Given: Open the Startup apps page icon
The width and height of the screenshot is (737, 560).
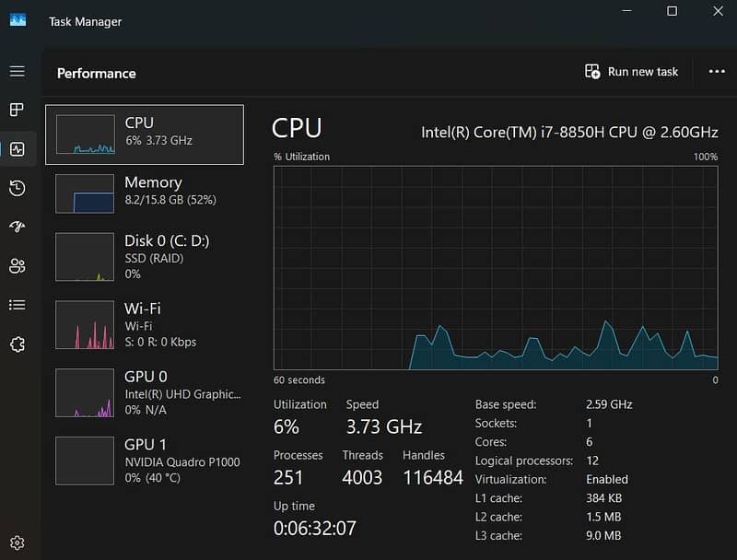Looking at the screenshot, I should coord(18,227).
